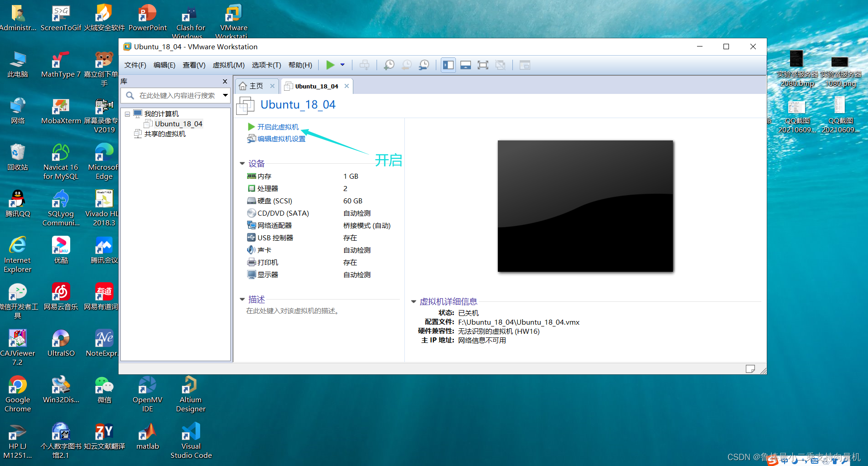Click the send Ctrl+Alt+Del toolbar icon
This screenshot has width=868, height=466.
(x=364, y=65)
